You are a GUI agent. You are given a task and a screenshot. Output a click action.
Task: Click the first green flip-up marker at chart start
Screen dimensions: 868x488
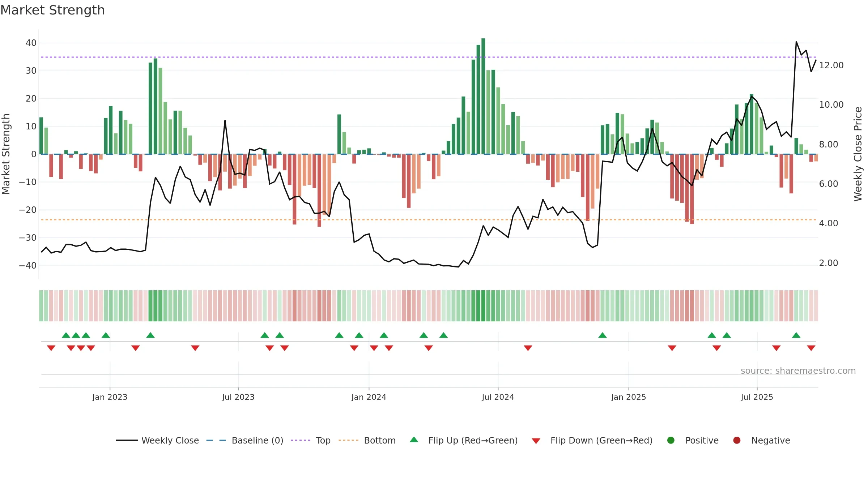coord(66,335)
